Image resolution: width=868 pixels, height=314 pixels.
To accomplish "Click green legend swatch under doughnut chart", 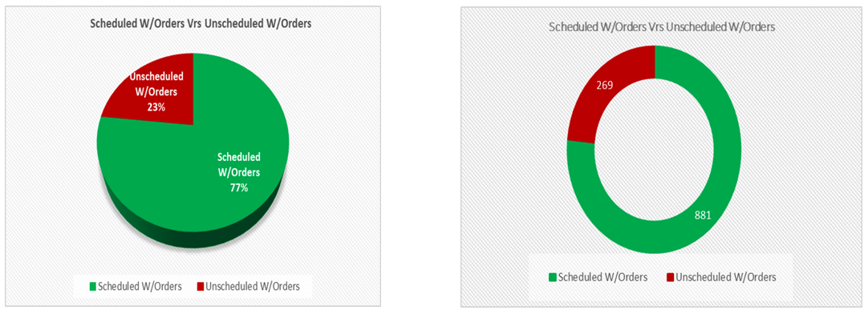I will click(x=552, y=277).
